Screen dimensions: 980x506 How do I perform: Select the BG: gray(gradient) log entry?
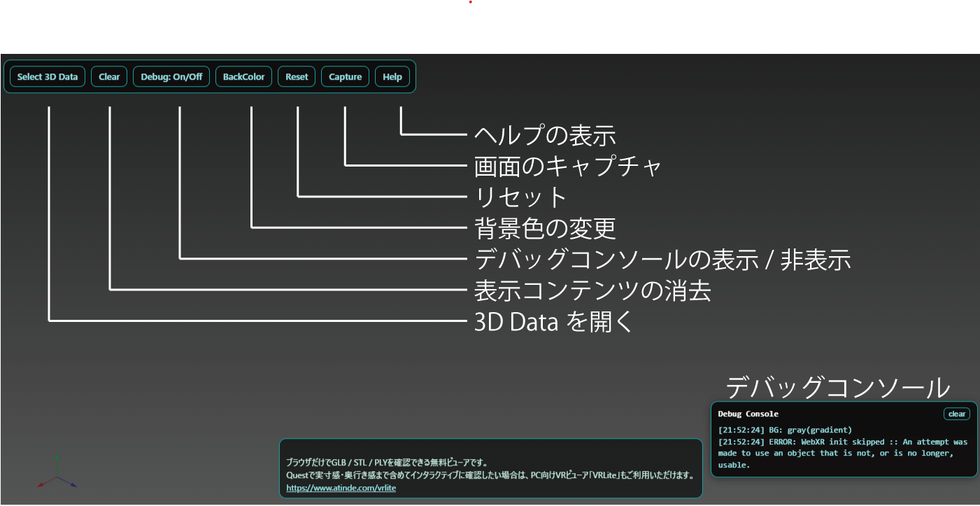[x=785, y=430]
